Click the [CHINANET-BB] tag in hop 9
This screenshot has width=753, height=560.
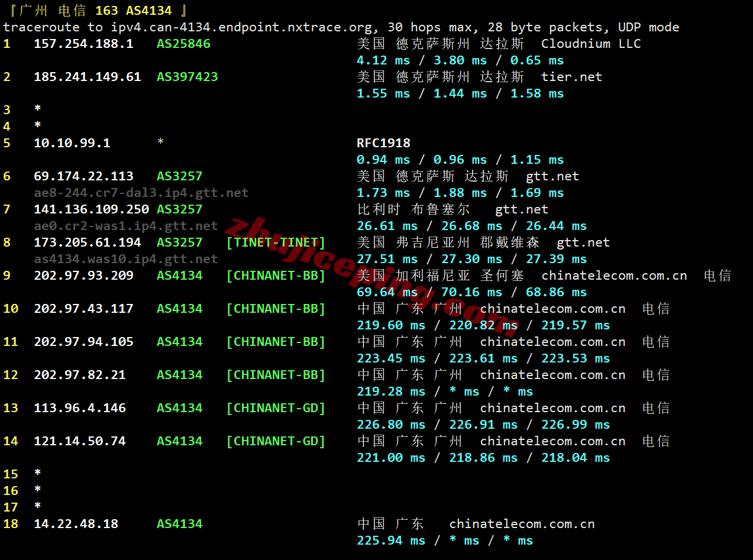tap(276, 276)
